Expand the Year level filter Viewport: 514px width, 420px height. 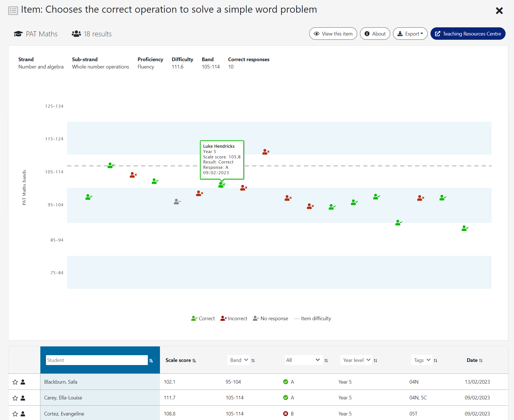click(356, 360)
